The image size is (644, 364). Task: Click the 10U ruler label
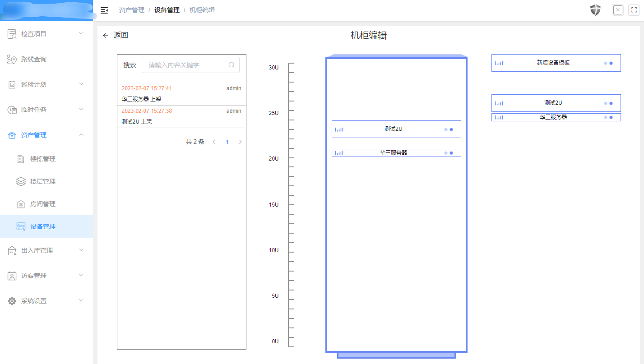click(x=274, y=250)
